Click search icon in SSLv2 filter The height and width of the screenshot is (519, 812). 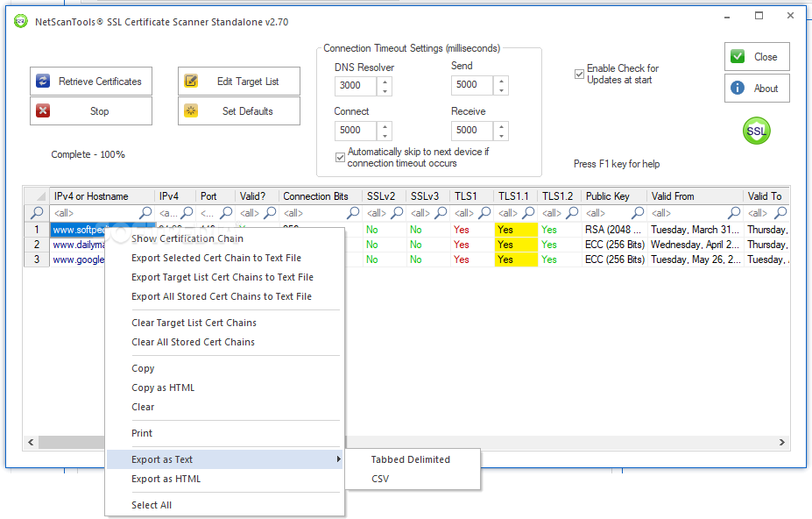(x=397, y=212)
